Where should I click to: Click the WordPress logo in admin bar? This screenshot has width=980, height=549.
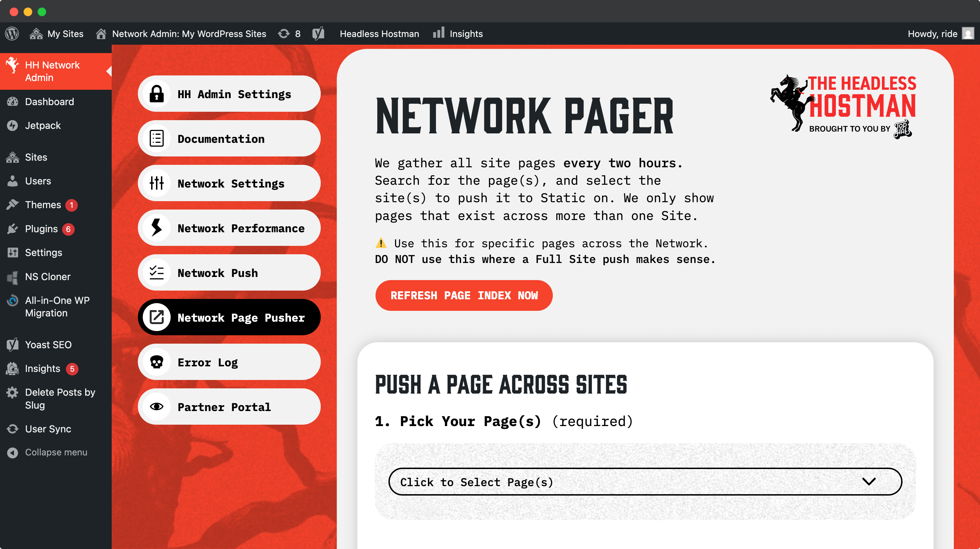12,34
